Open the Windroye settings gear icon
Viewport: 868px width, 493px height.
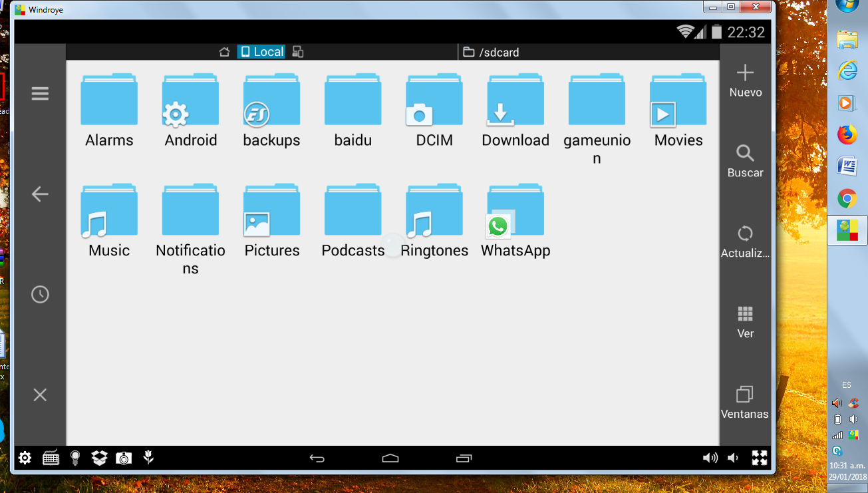[x=25, y=458]
